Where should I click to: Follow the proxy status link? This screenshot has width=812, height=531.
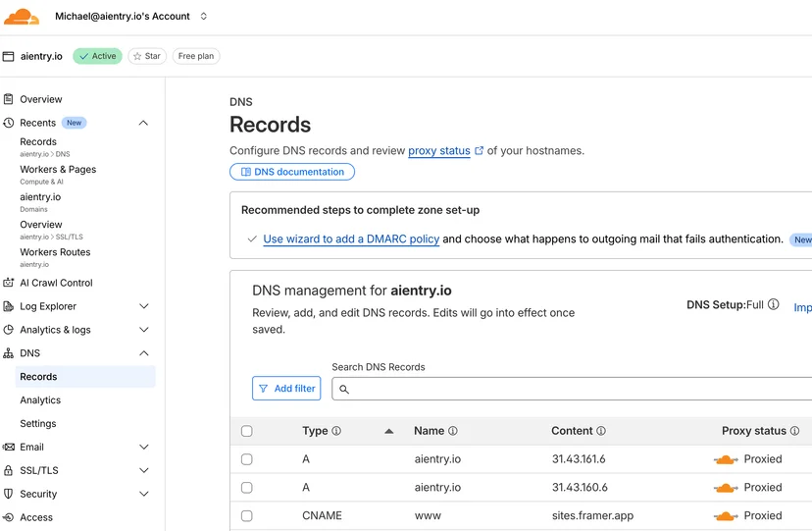[439, 151]
